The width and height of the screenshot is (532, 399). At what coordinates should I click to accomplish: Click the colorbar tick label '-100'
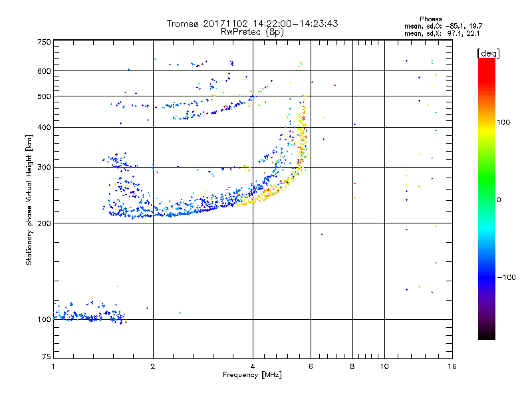[506, 277]
